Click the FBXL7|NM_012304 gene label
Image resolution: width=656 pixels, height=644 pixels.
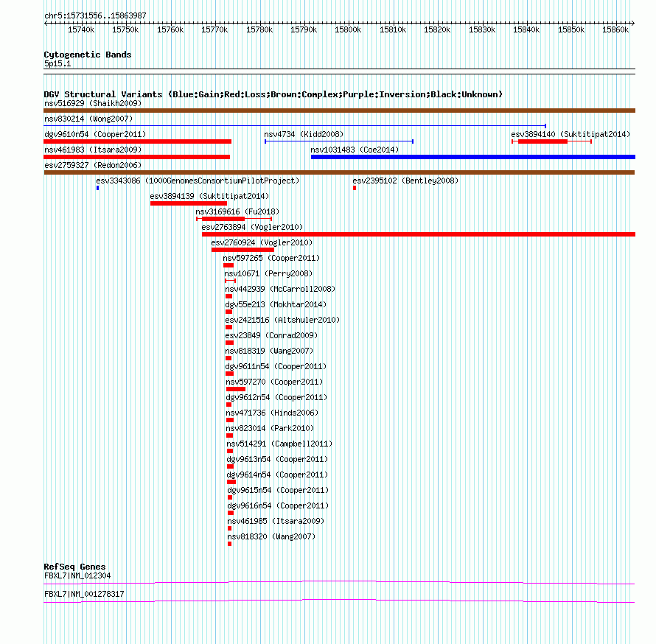[77, 575]
